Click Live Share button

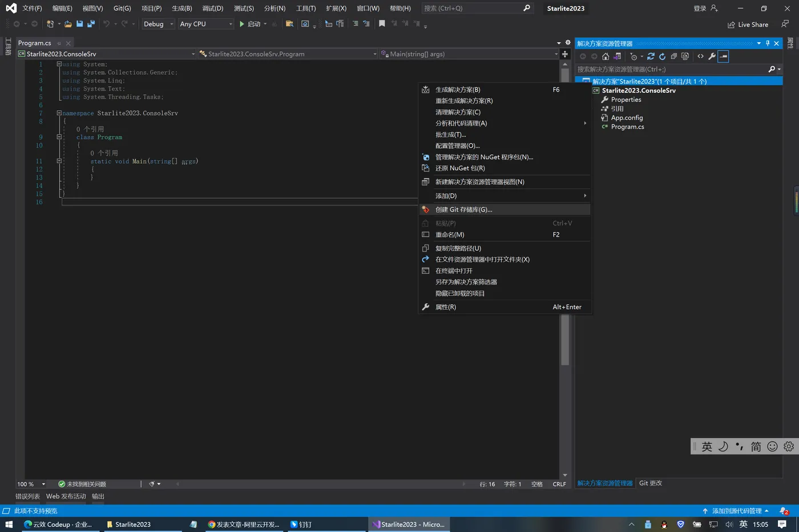[x=748, y=25]
